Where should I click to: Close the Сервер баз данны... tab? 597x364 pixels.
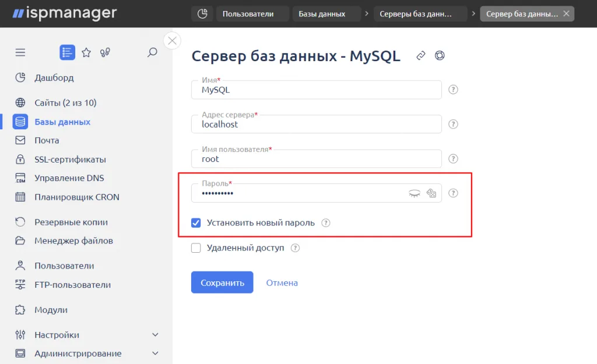(567, 14)
